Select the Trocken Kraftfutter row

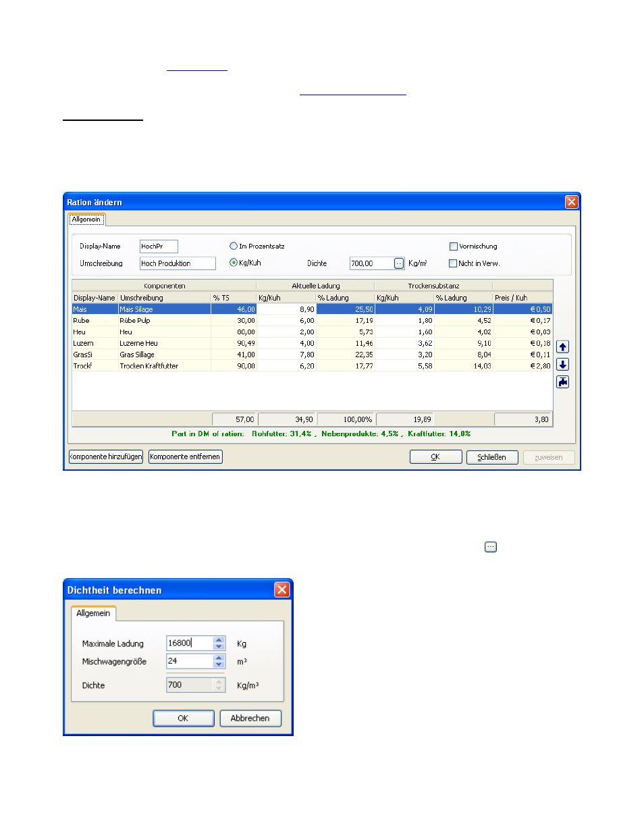[312, 366]
